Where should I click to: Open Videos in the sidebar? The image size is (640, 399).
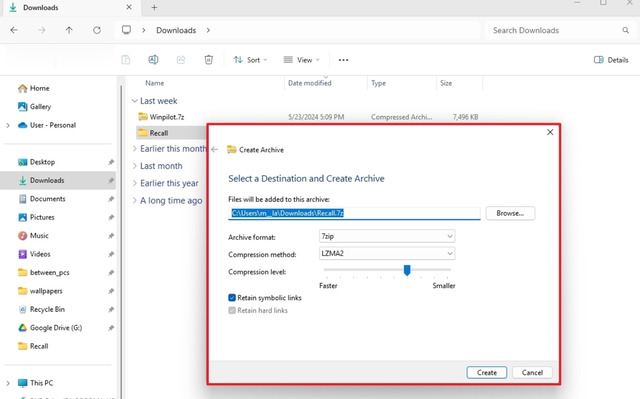tap(40, 254)
